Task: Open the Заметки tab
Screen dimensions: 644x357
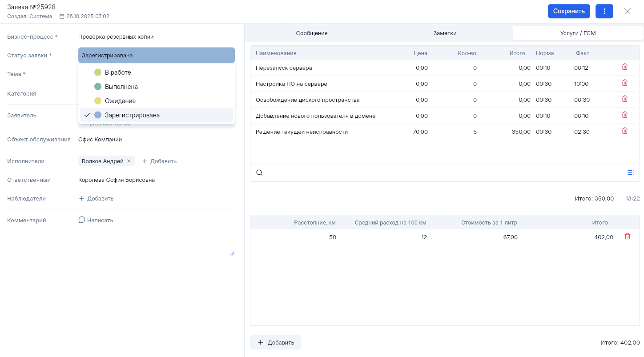Action: tap(445, 33)
